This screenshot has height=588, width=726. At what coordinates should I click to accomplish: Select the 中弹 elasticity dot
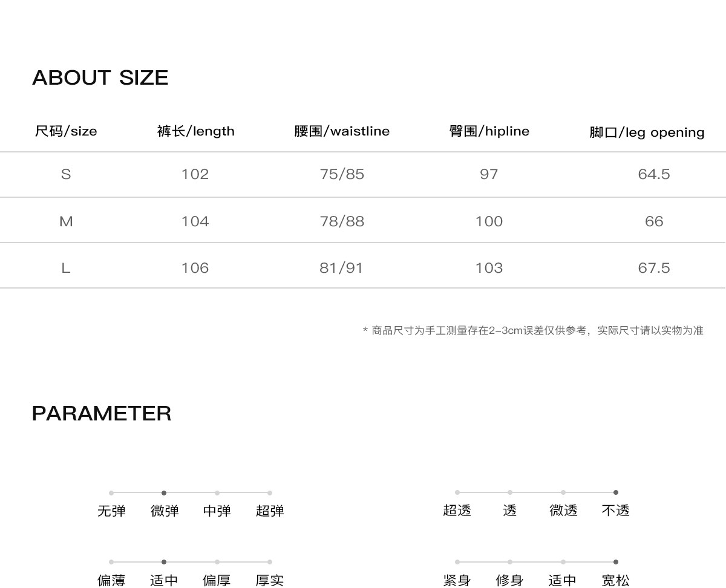click(217, 493)
